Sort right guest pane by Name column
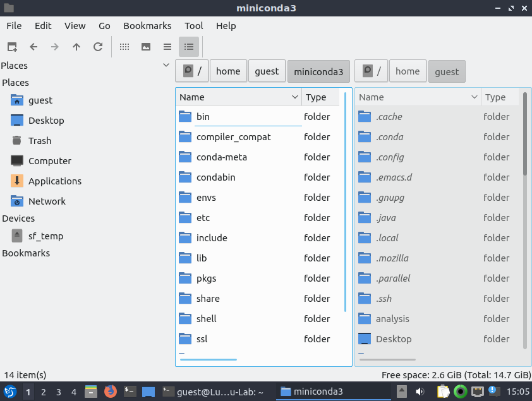 418,97
